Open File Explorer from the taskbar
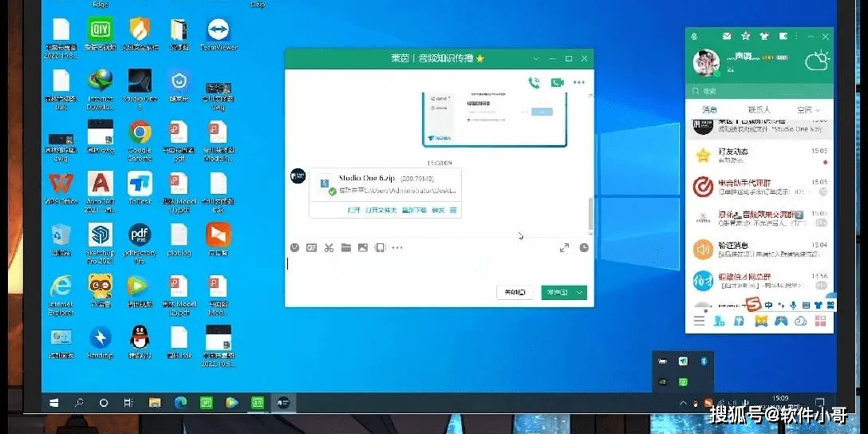868x434 pixels. [x=155, y=404]
